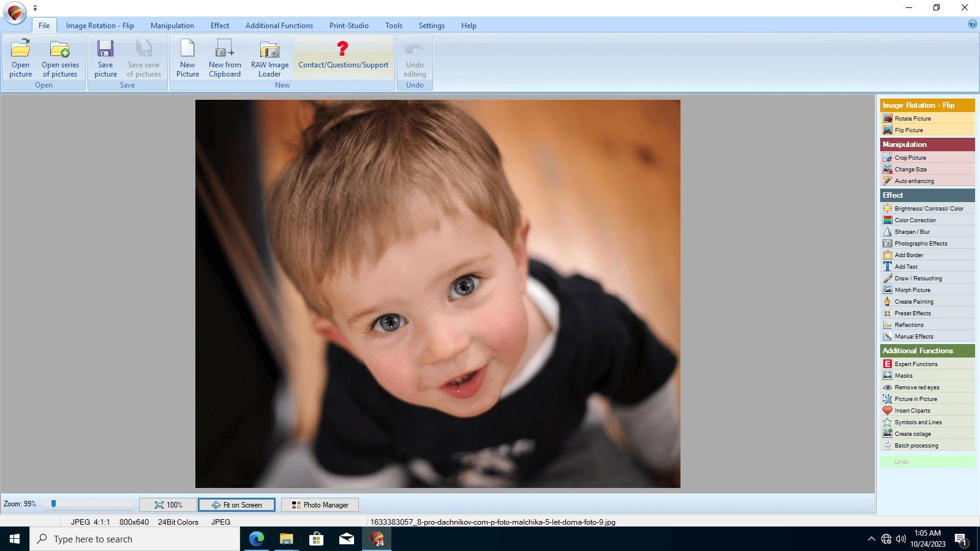This screenshot has height=551, width=980.
Task: Select Sharpen / Blur effect
Action: [927, 231]
